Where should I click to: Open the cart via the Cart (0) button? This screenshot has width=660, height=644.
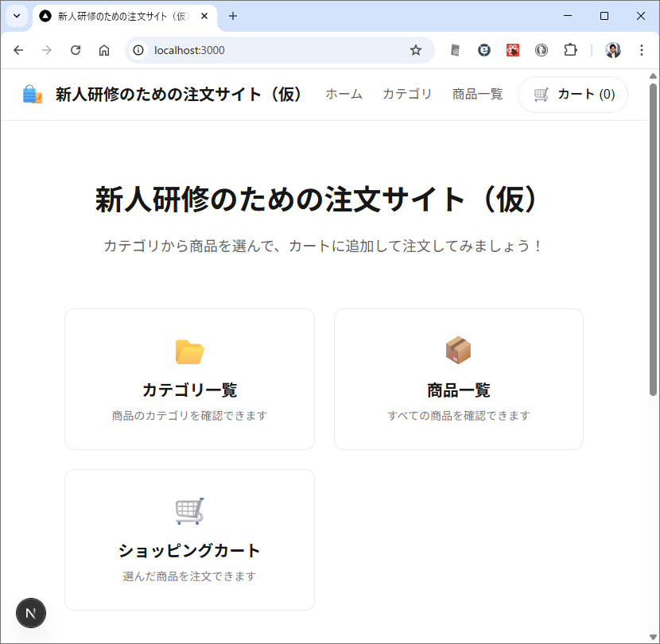[573, 95]
